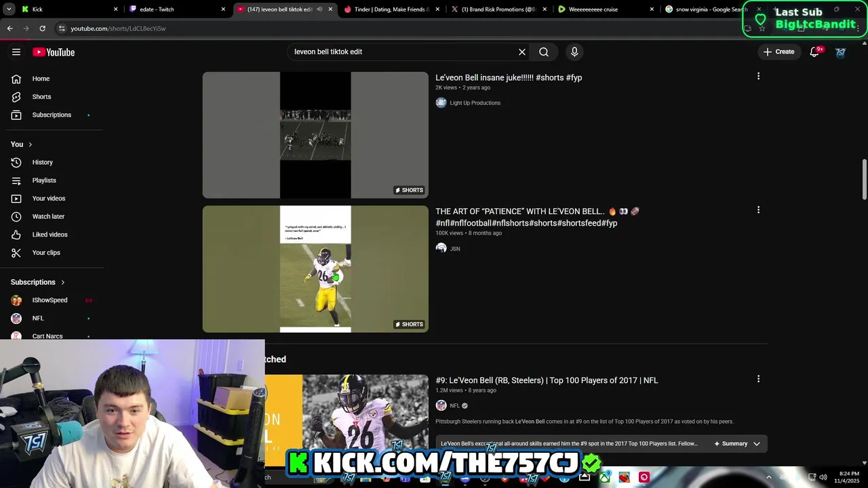The height and width of the screenshot is (488, 868).
Task: Click the '1.2M views' text
Action: 449,390
